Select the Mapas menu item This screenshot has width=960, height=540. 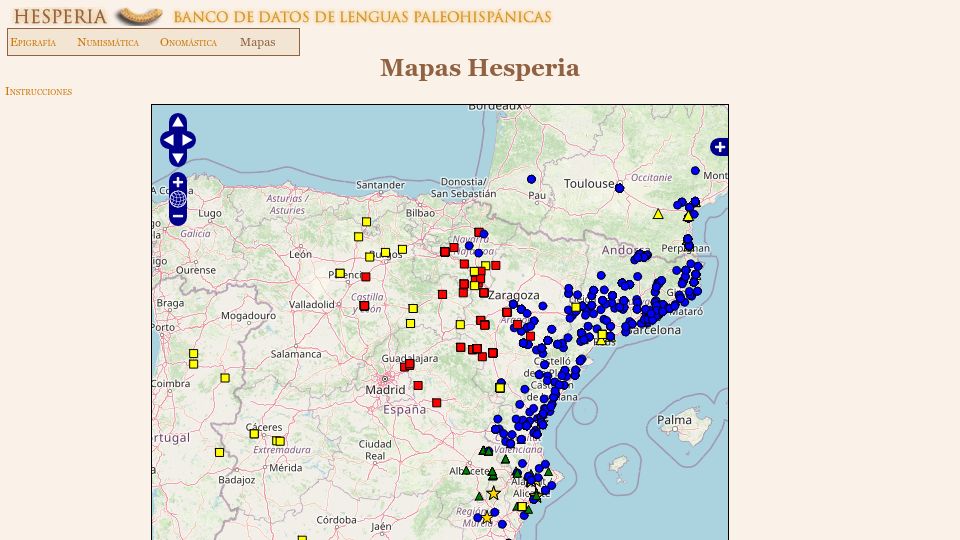[x=258, y=42]
